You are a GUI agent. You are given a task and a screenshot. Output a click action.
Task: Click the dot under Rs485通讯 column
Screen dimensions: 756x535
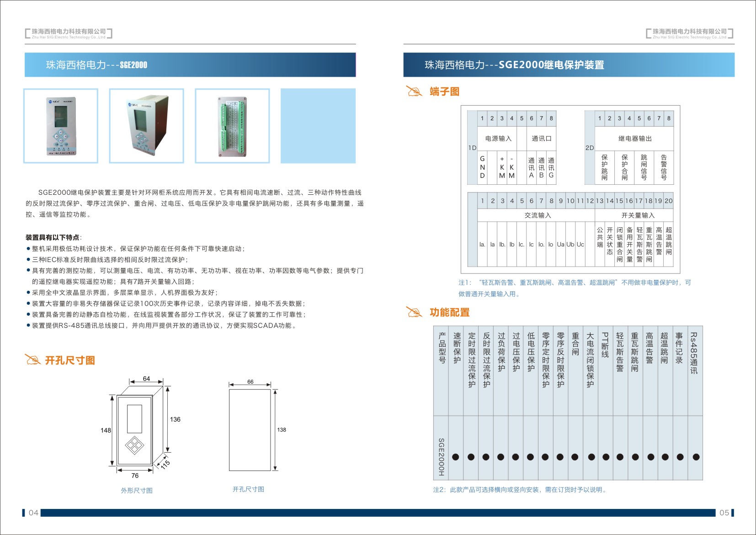[696, 457]
